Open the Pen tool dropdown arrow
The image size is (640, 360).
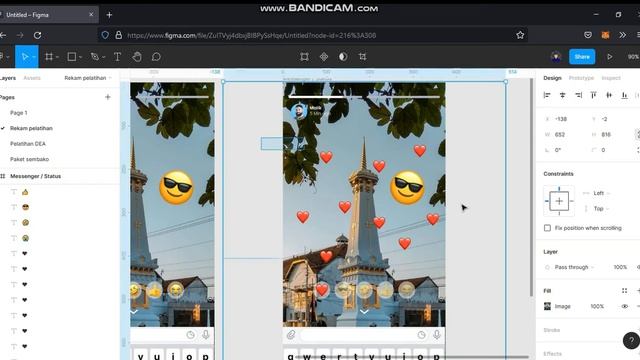click(x=104, y=57)
